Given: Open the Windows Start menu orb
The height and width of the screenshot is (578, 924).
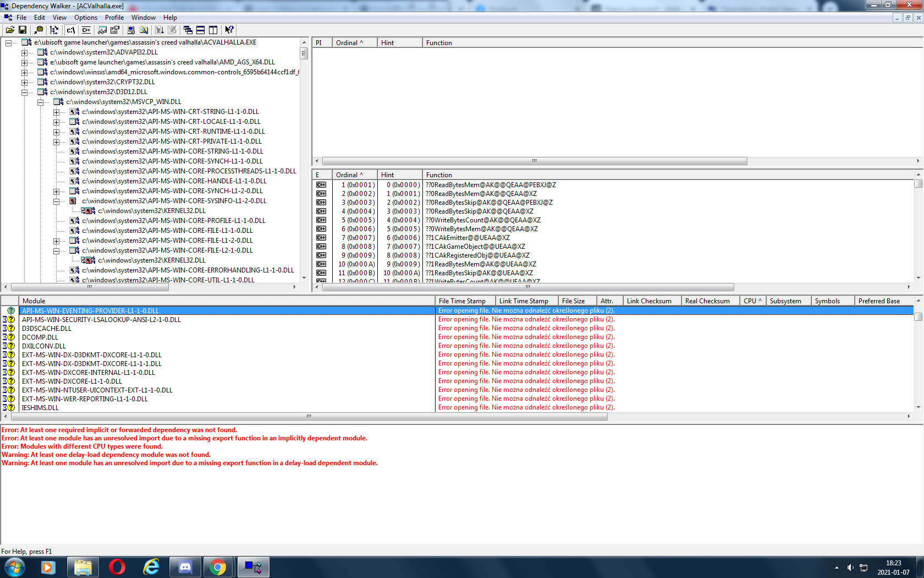Looking at the screenshot, I should (14, 567).
